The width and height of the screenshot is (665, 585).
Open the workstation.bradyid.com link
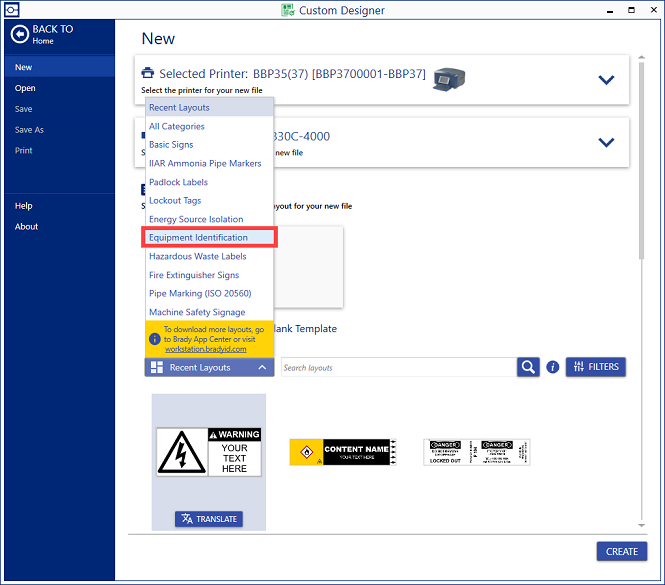[206, 349]
